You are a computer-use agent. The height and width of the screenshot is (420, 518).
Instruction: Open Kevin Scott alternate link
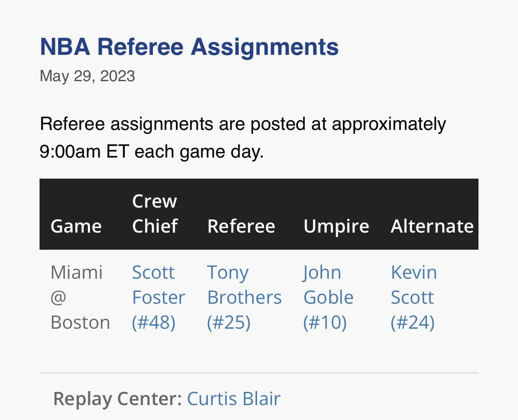[x=413, y=297]
